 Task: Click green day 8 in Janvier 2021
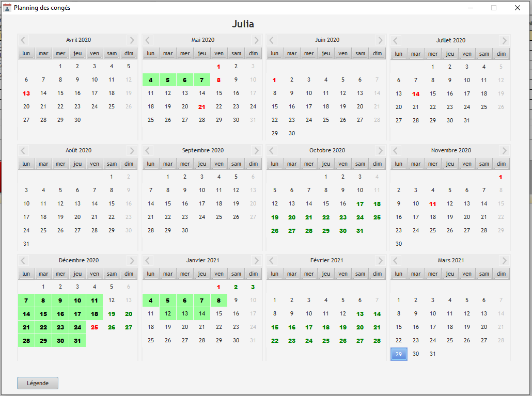point(219,300)
